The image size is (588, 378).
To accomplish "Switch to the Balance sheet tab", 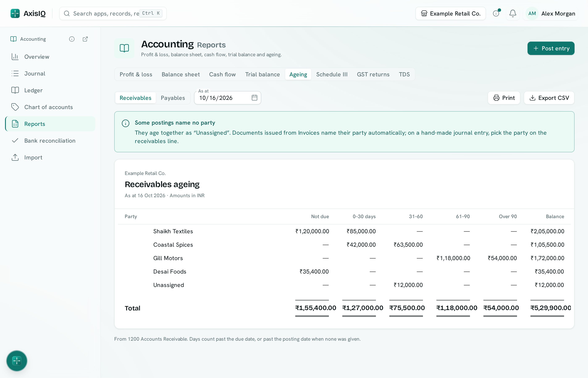I will [181, 74].
